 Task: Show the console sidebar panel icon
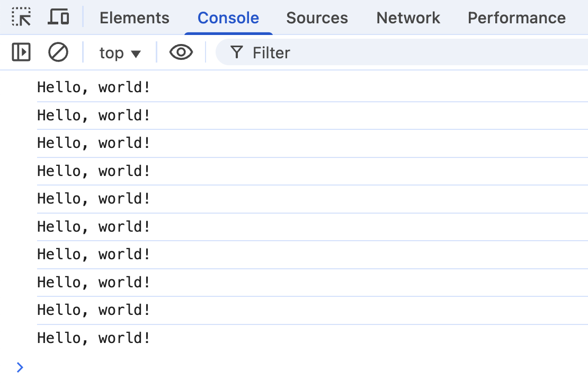[21, 52]
